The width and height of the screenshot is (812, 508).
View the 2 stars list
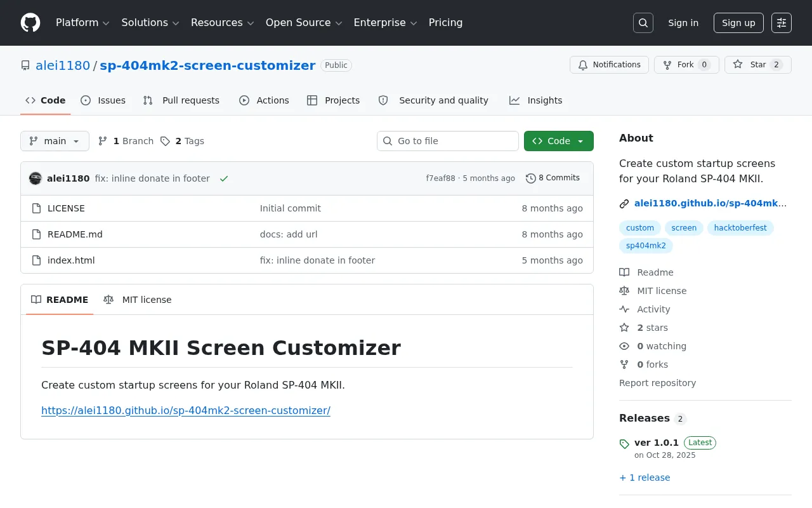click(x=643, y=328)
